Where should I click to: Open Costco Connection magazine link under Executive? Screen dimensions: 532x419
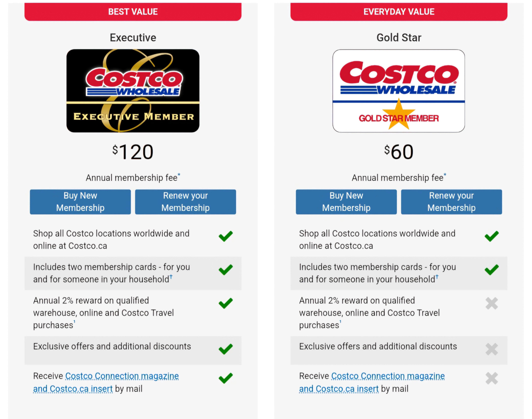click(122, 376)
